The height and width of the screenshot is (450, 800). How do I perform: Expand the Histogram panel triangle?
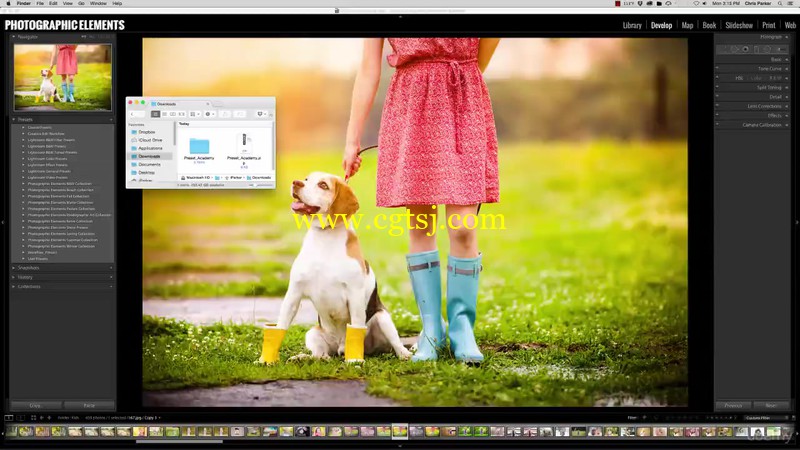tap(787, 37)
